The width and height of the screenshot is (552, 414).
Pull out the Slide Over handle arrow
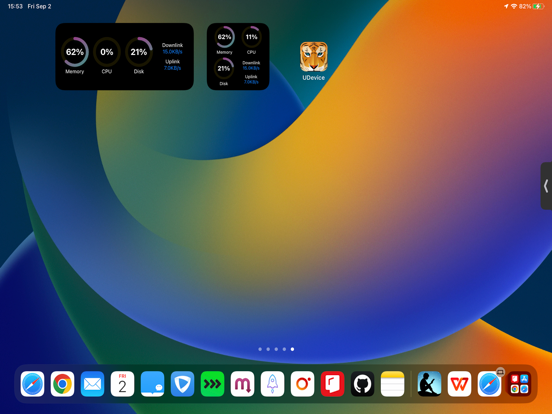(x=546, y=186)
